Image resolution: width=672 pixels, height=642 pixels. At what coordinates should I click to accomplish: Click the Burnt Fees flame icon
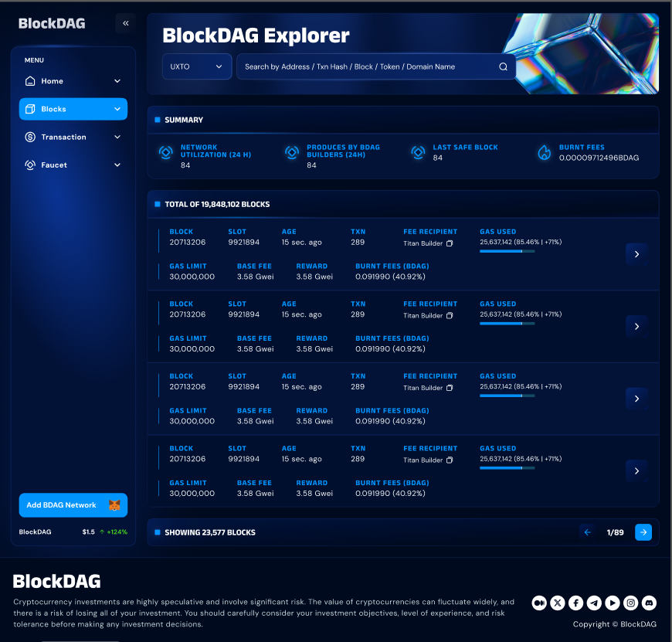545,152
